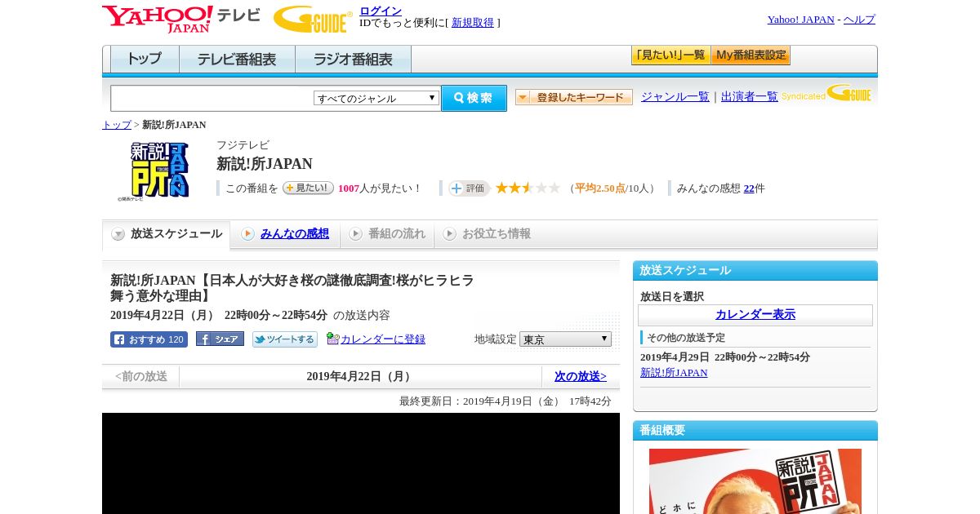Expand the 登録したキーワード dropdown
The height and width of the screenshot is (514, 980).
coord(574,97)
